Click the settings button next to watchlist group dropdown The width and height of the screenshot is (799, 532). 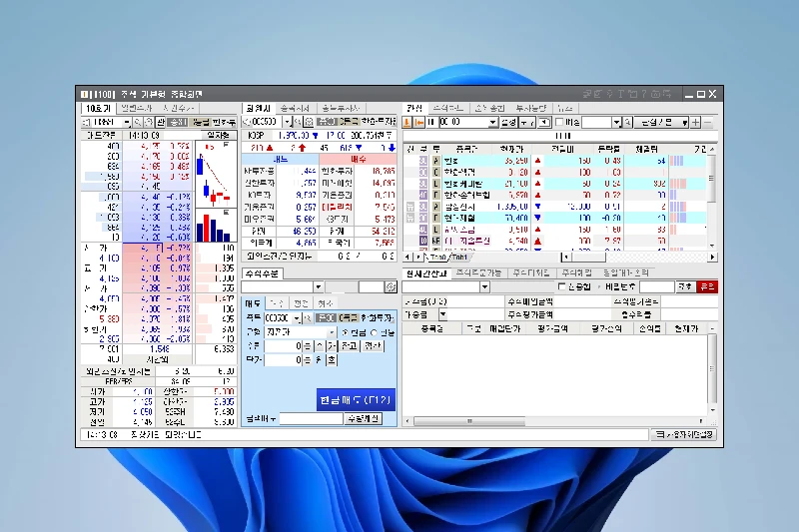(508, 122)
